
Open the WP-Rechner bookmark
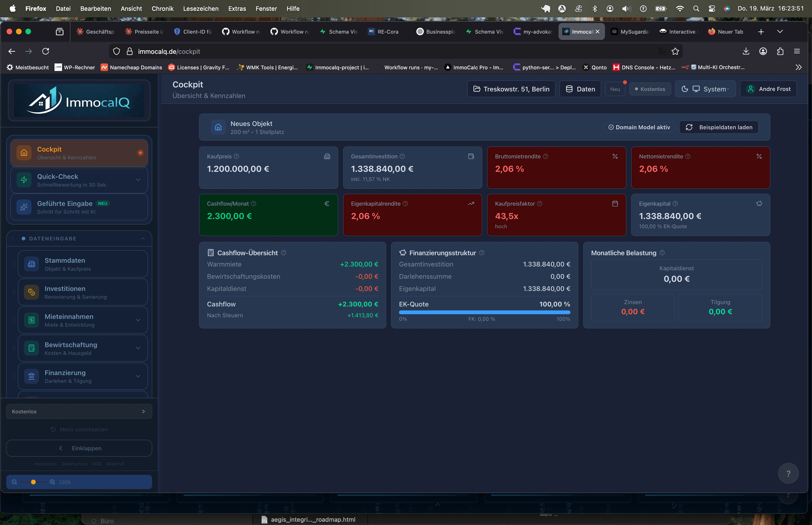[75, 67]
